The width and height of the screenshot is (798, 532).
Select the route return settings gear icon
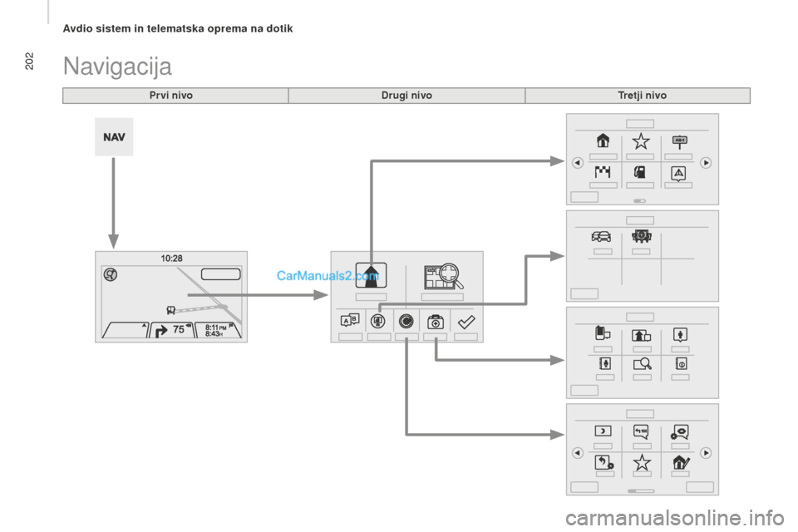pyautogui.click(x=604, y=462)
